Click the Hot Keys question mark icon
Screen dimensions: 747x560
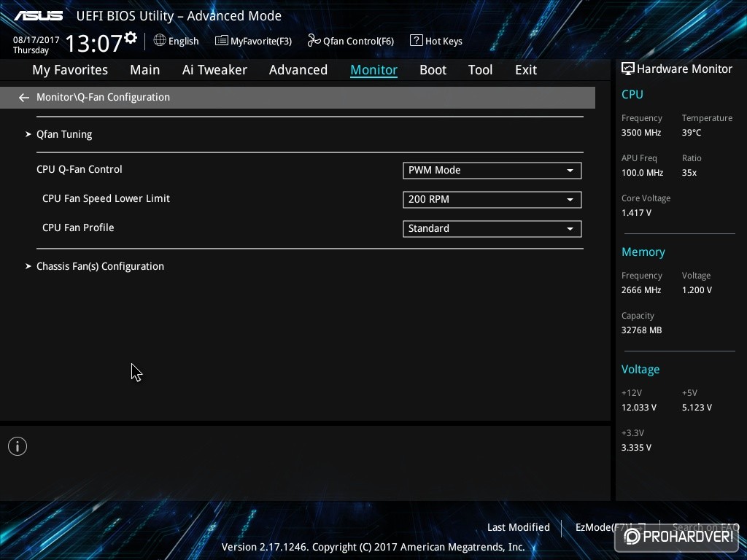pos(416,41)
